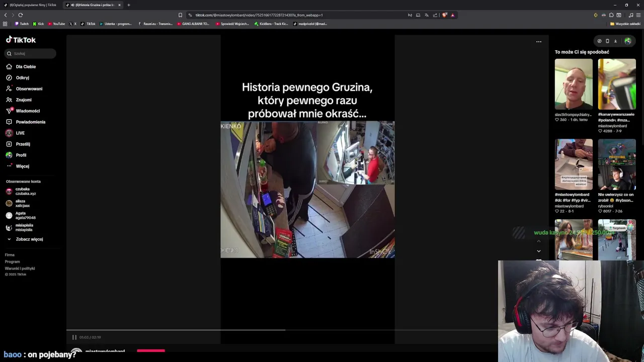
Task: Click Brave Shields lion icon
Action: point(444,15)
